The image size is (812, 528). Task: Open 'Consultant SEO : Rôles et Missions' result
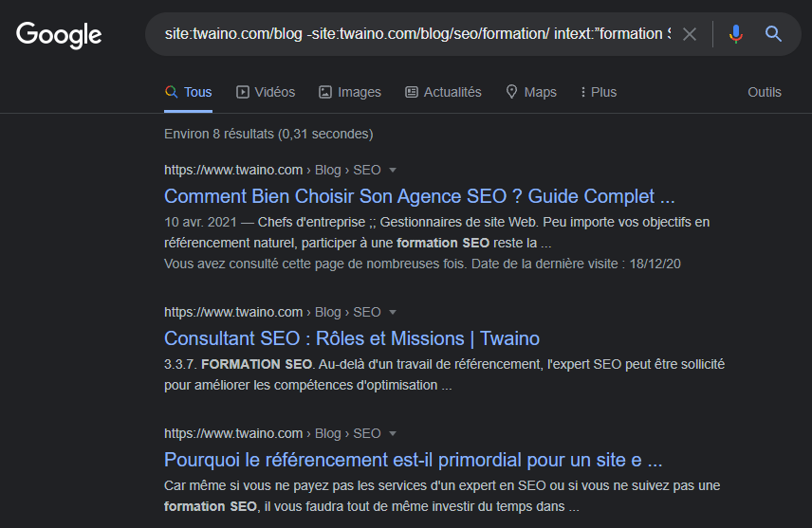coord(352,338)
